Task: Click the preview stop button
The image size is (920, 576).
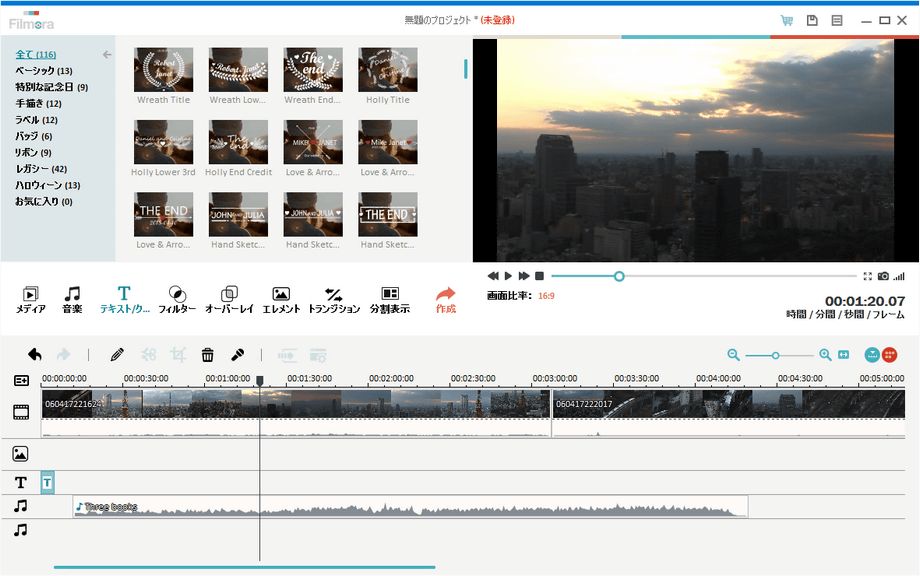Action: tap(540, 276)
